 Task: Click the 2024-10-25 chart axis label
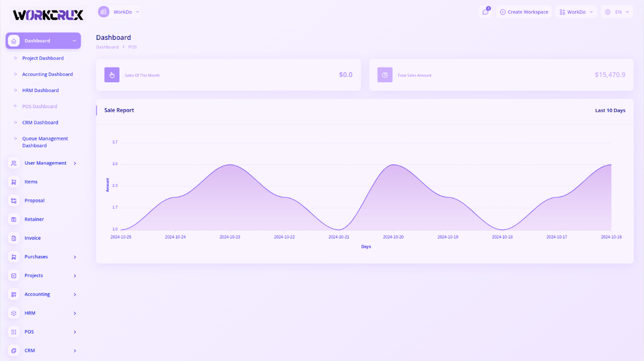point(121,237)
